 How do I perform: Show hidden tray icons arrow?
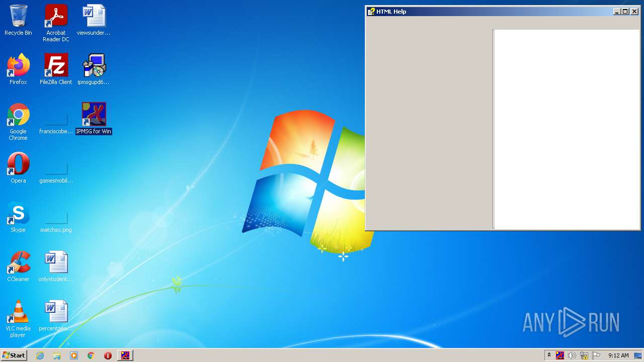pos(549,355)
